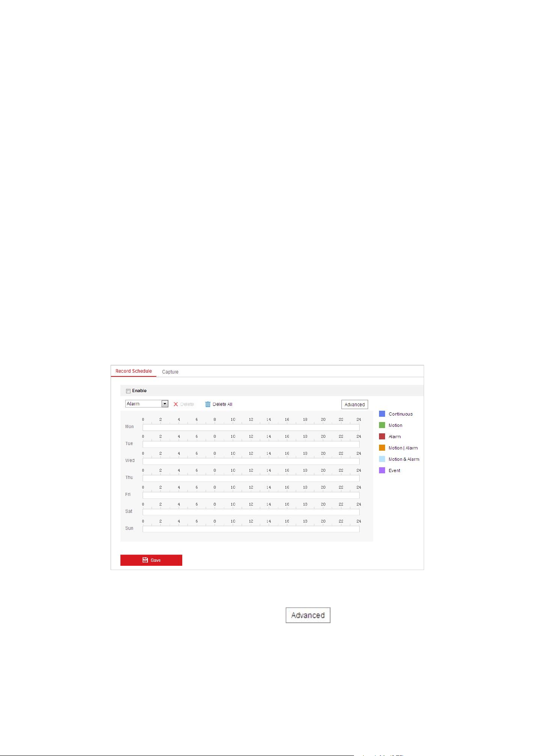This screenshot has height=756, width=535.
Task: Click the Mon schedule timeline bar
Action: pos(251,427)
